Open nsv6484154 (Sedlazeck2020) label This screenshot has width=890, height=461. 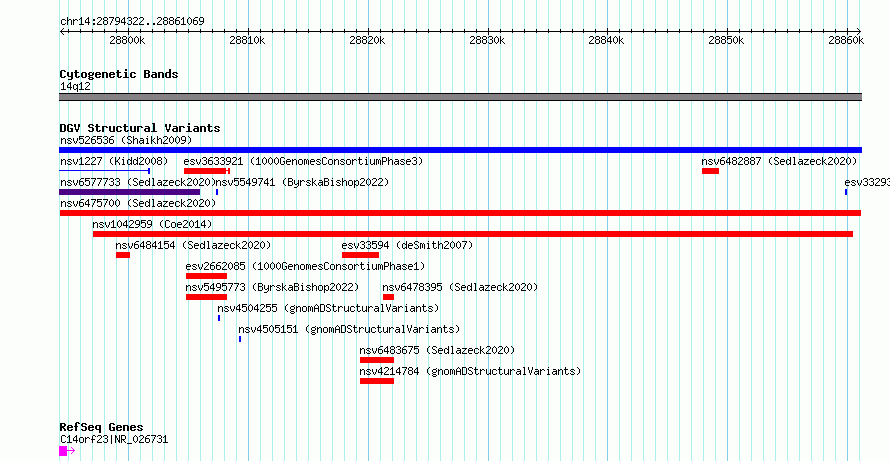193,245
